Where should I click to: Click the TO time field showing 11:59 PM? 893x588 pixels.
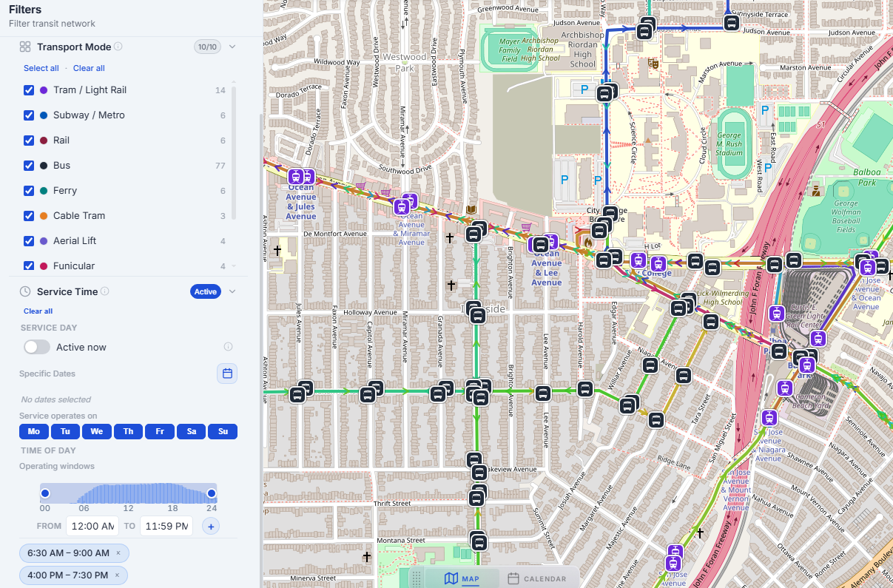(x=166, y=527)
